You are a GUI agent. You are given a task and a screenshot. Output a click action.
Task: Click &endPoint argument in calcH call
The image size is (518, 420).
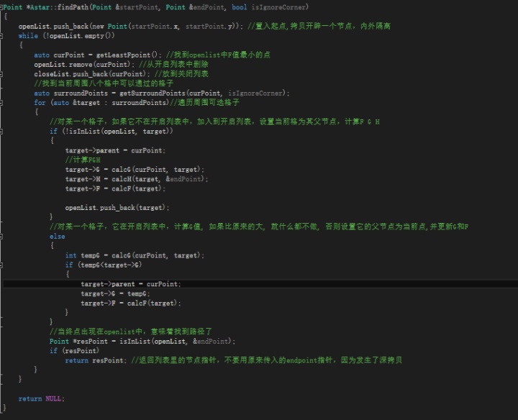(x=183, y=179)
